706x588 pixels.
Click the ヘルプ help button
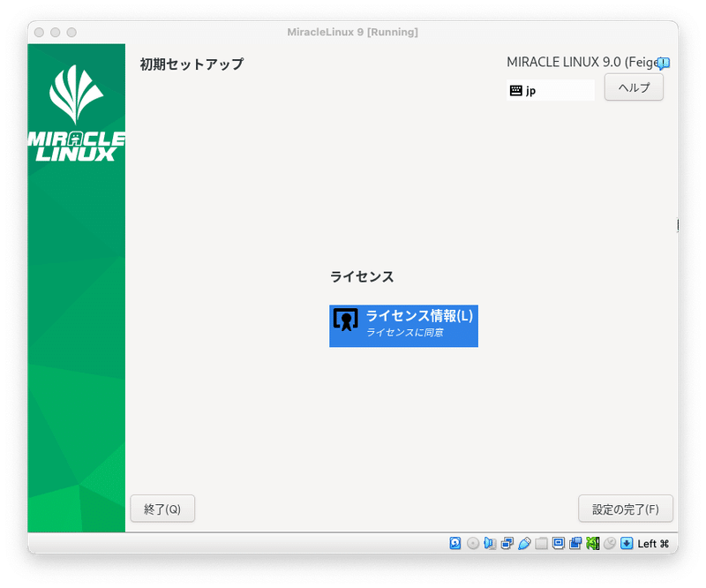point(634,87)
